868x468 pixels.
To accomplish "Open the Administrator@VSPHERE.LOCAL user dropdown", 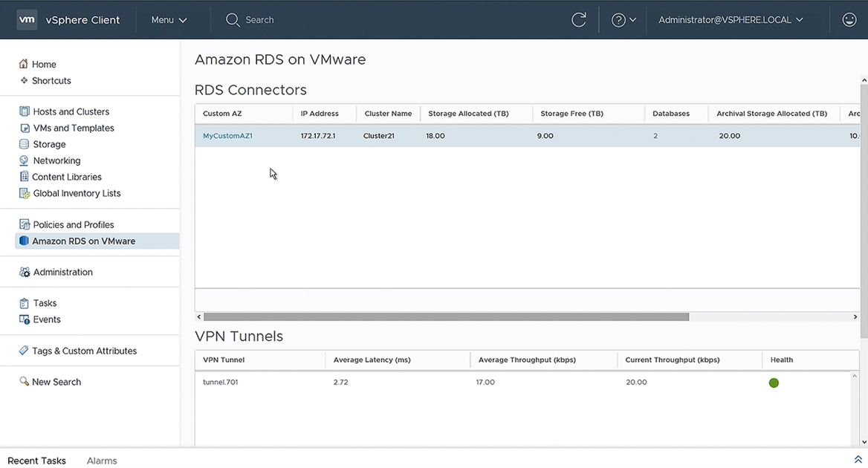I will (x=731, y=20).
